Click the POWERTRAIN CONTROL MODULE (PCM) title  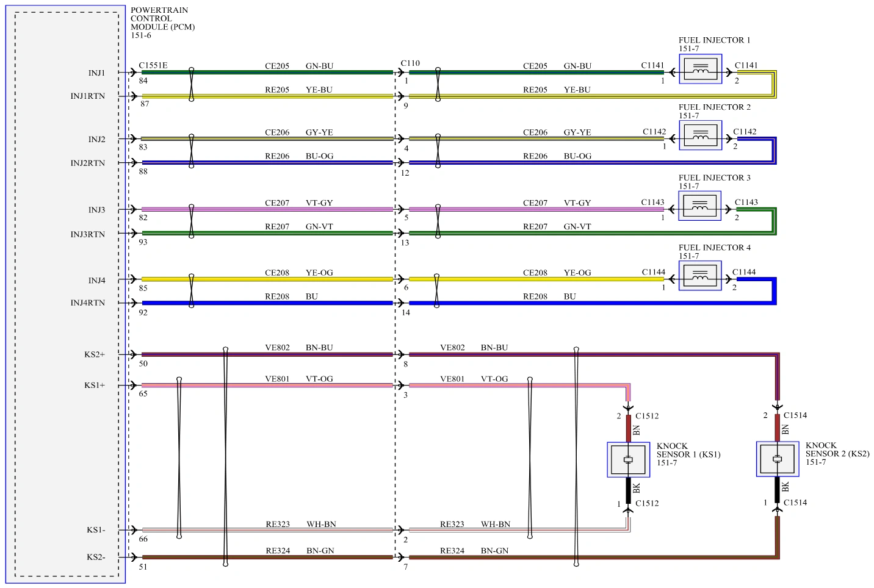[162, 18]
